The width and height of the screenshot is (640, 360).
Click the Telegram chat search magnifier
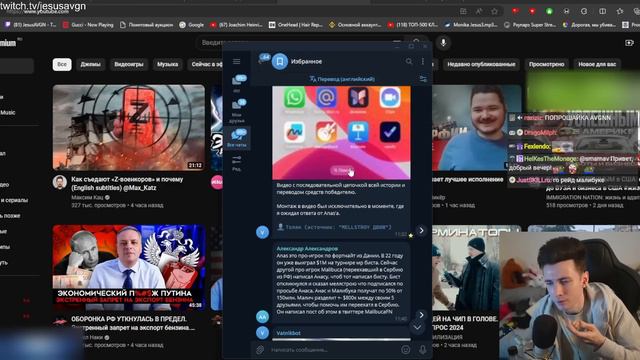coord(409,62)
